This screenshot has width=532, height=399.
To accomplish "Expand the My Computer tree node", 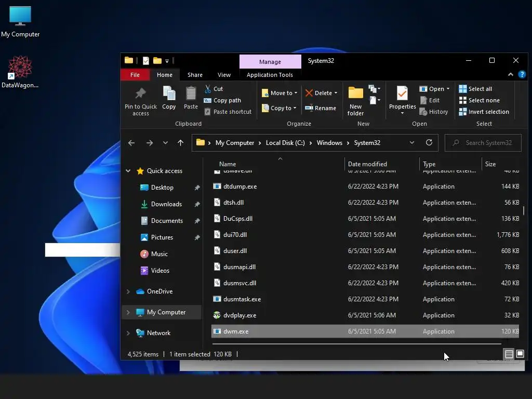I will point(128,312).
